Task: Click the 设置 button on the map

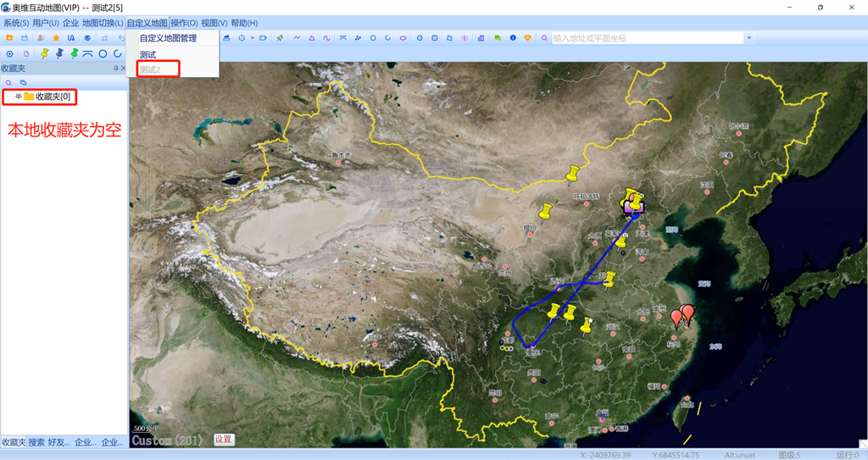Action: pos(223,440)
